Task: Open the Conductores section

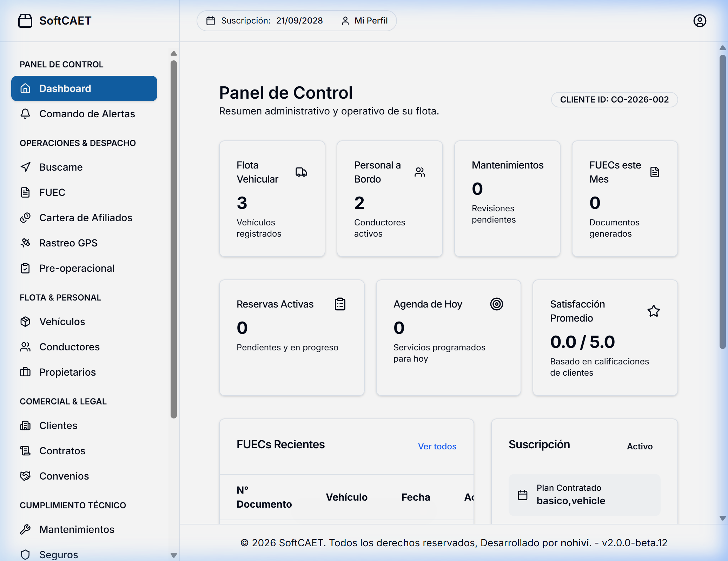Action: point(69,347)
